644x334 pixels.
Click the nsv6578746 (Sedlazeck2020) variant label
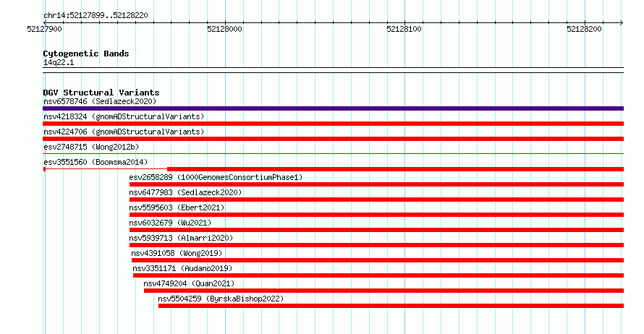100,101
